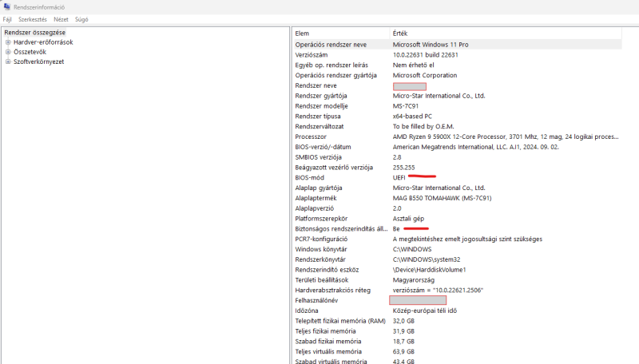
Task: Click the C:\WINDOWS value
Action: 412,249
